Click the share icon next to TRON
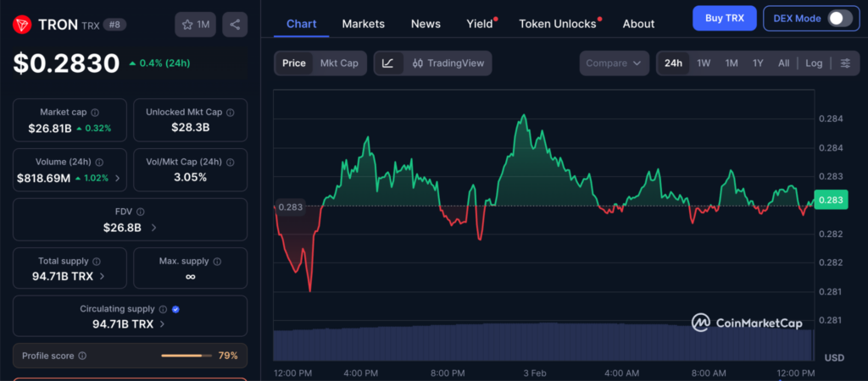Viewport: 868px width, 381px height. 235,25
